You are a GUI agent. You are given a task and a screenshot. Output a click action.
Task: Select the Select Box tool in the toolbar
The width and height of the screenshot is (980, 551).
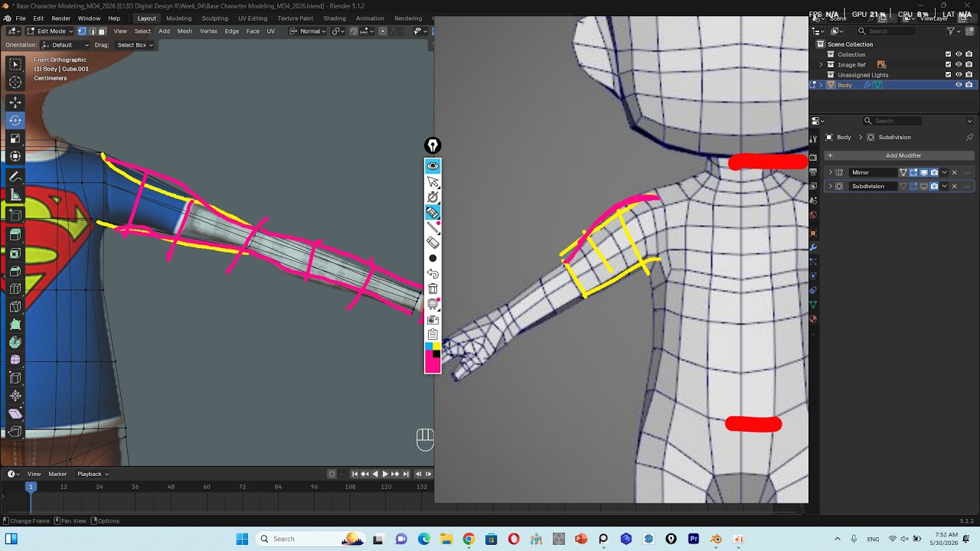15,64
